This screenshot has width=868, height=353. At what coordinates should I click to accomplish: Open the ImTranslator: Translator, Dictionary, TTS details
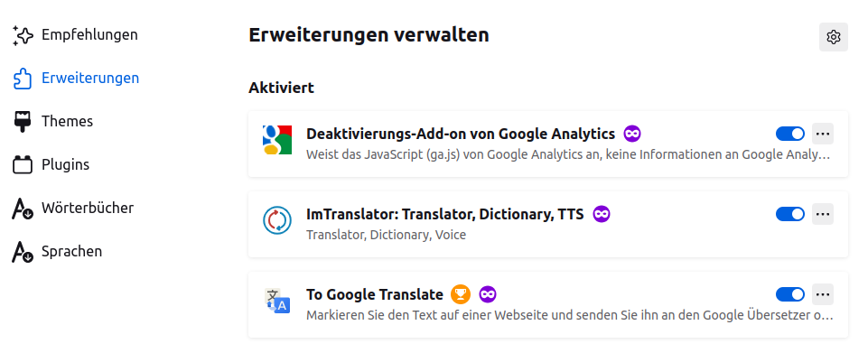click(x=445, y=214)
